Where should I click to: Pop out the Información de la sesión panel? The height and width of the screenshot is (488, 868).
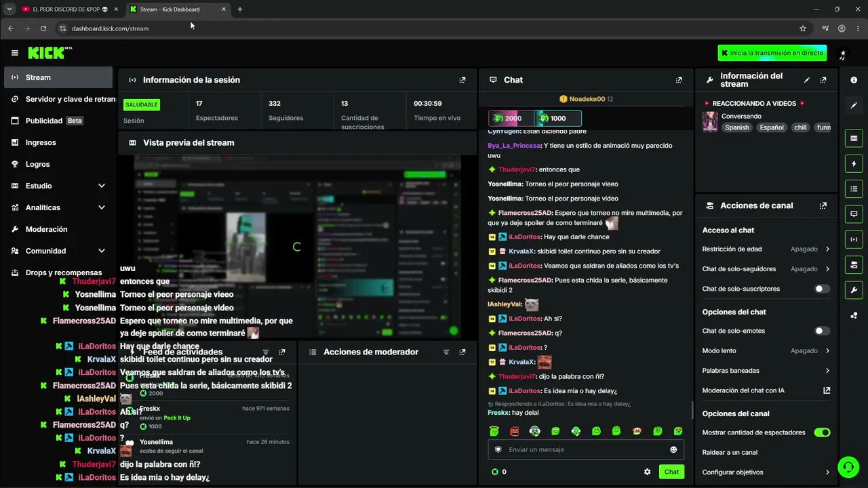[x=462, y=80]
